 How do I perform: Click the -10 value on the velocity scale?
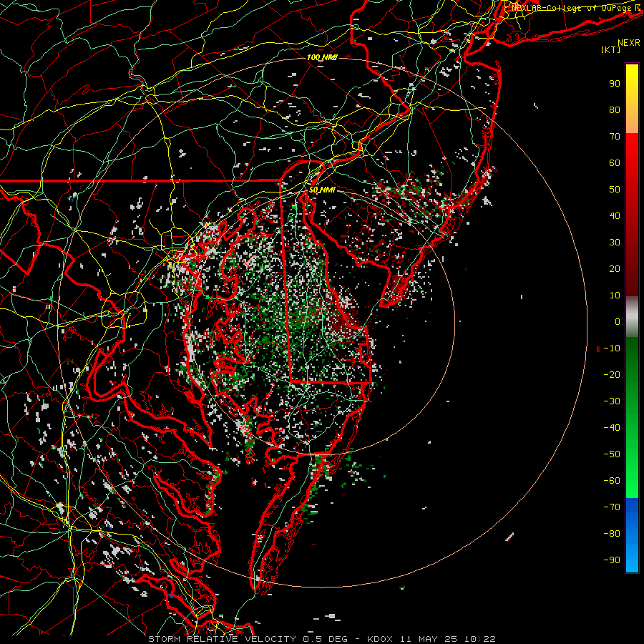pyautogui.click(x=612, y=348)
